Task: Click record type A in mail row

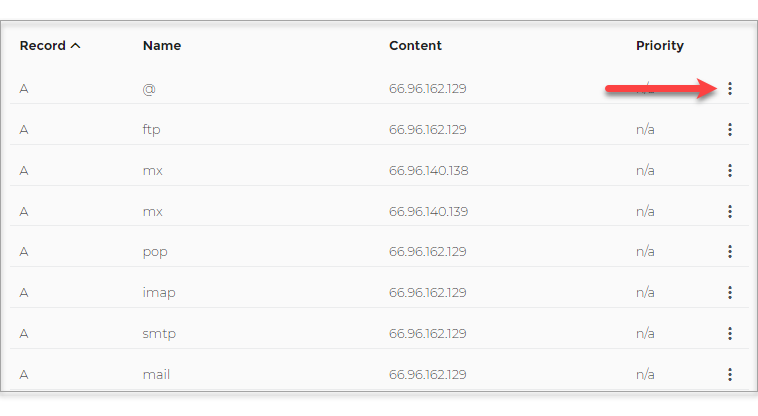Action: (24, 374)
